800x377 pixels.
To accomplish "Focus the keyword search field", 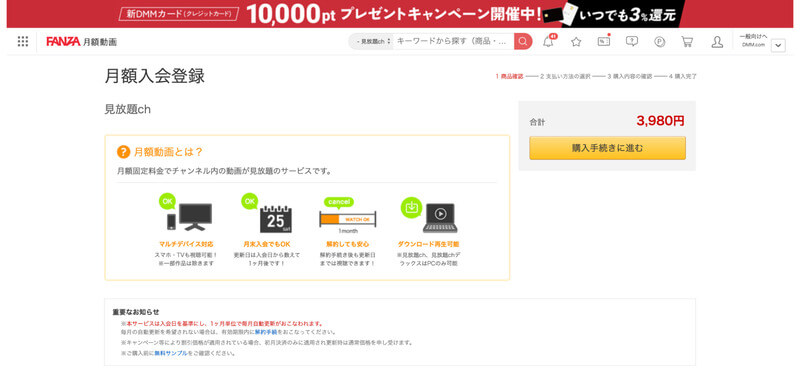I will (x=453, y=41).
